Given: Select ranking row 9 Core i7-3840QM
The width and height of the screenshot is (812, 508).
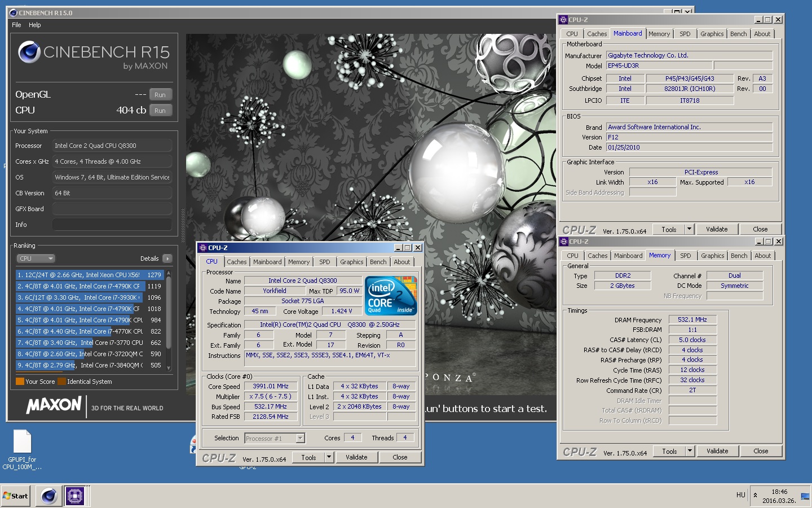Looking at the screenshot, I should tap(90, 365).
